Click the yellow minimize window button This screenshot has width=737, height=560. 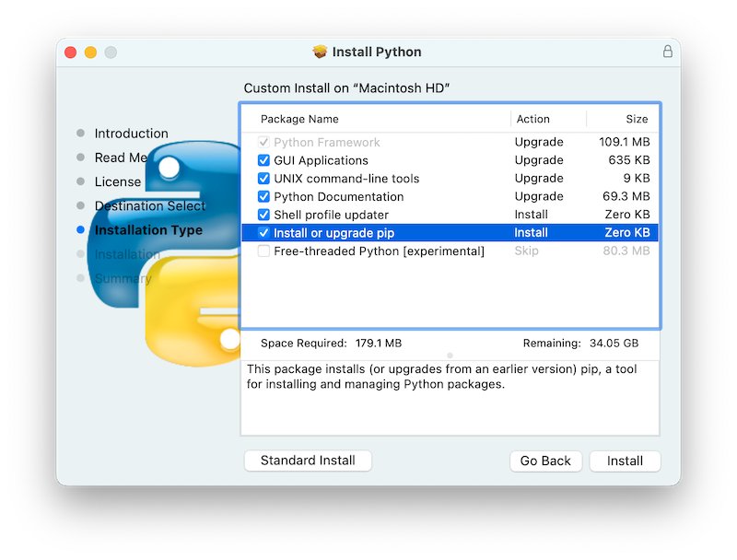point(90,52)
